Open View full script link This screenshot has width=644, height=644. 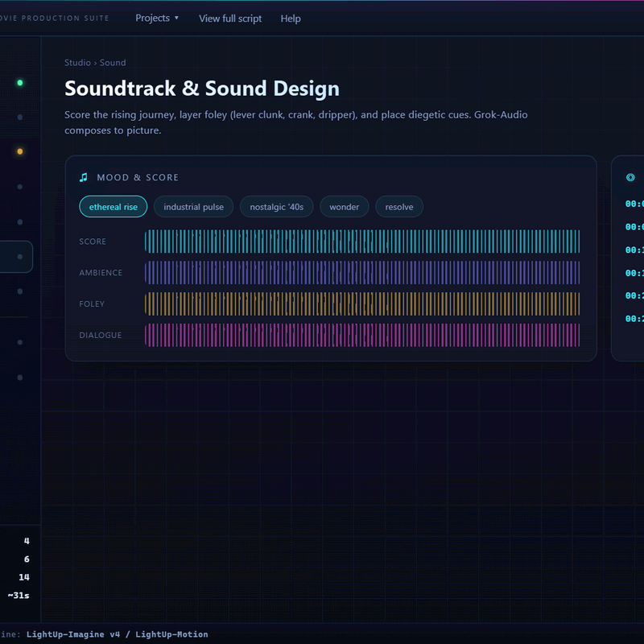(230, 19)
